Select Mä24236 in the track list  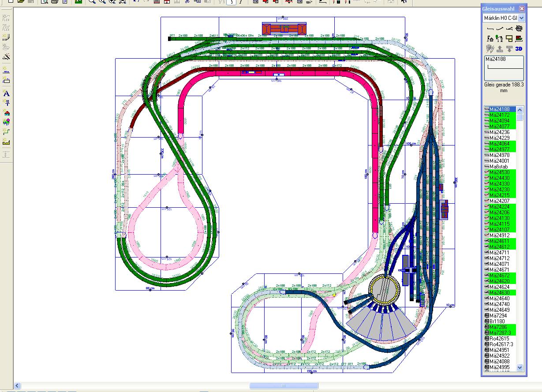(x=500, y=132)
